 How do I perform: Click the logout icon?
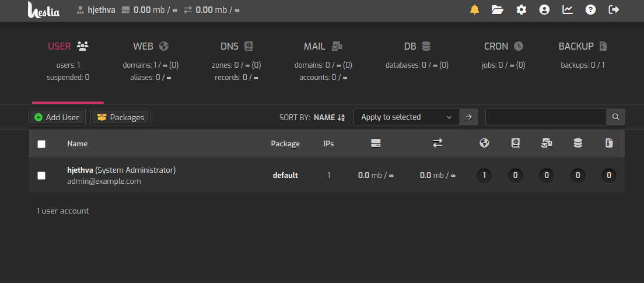[x=614, y=9]
